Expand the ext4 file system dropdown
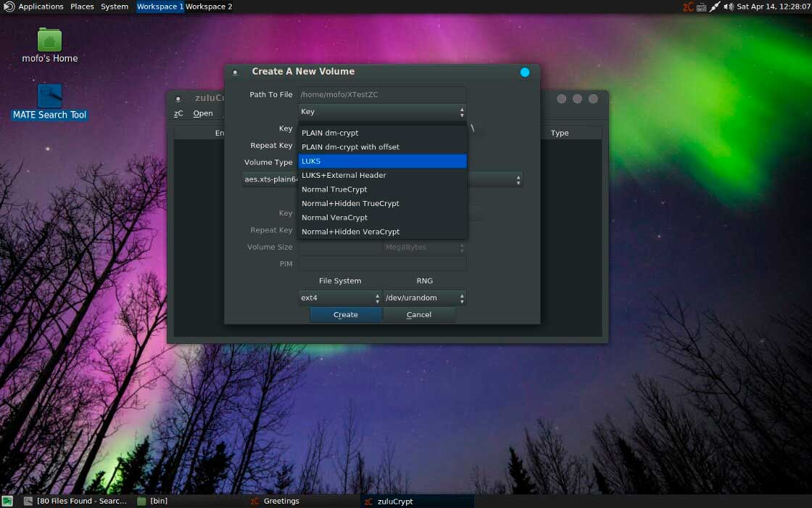 (340, 298)
